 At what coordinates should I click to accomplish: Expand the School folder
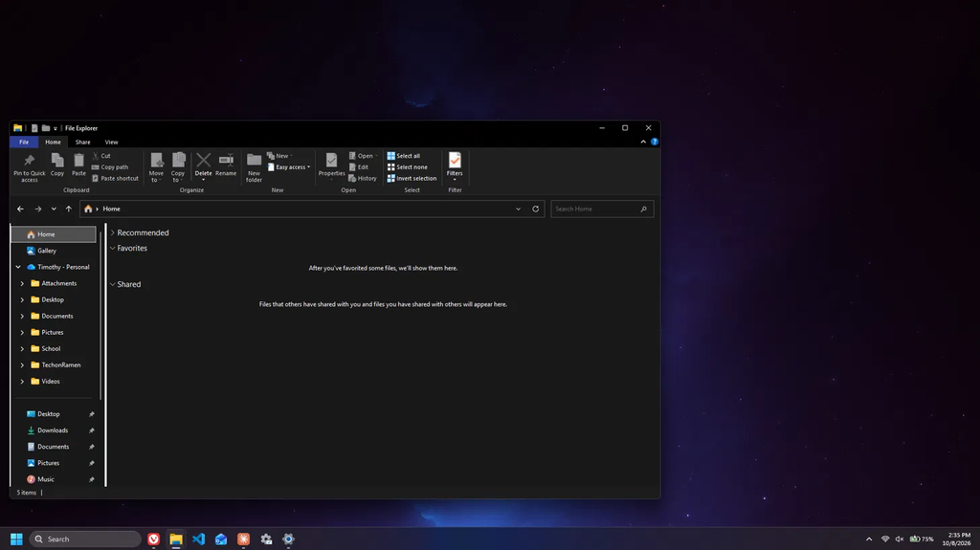coord(23,348)
